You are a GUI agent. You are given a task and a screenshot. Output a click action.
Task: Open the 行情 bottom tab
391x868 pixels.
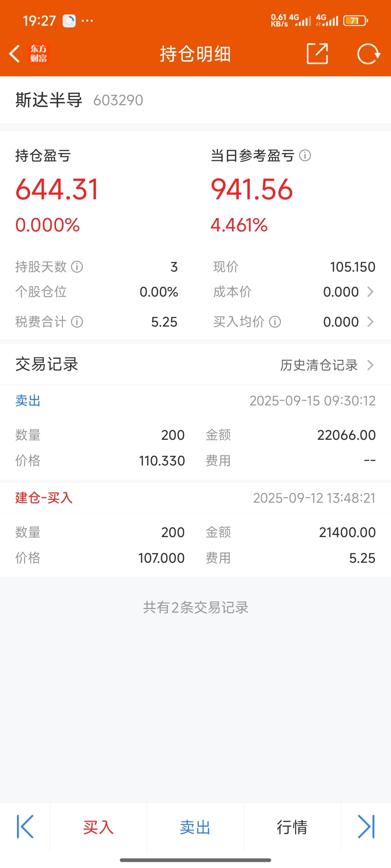click(x=292, y=827)
